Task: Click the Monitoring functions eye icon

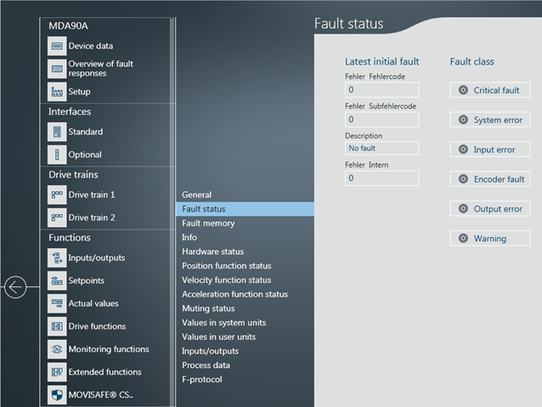Action: [57, 349]
